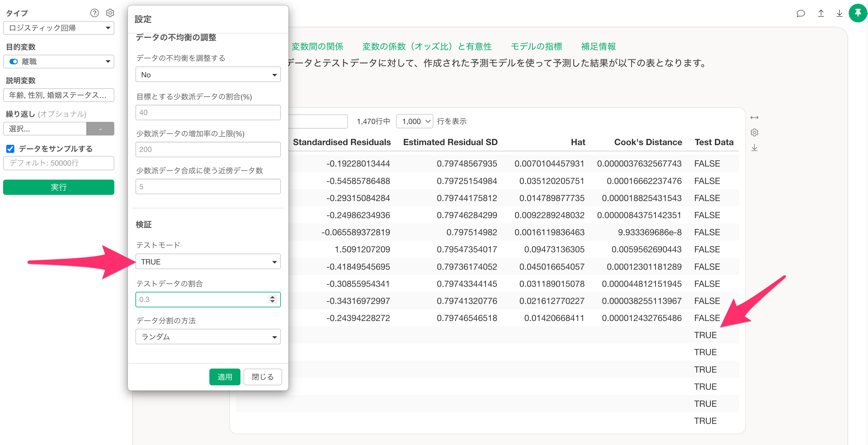Click the help question mark icon
868x445 pixels.
tap(94, 13)
